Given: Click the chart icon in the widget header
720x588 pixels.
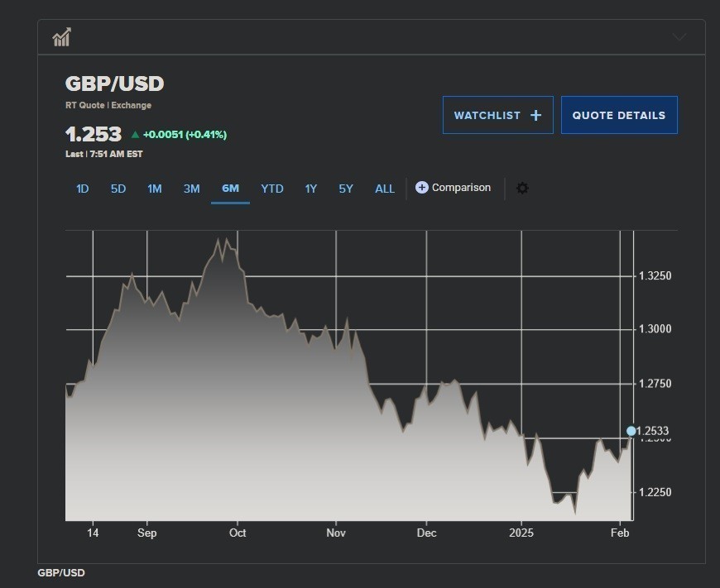Looking at the screenshot, I should [x=62, y=37].
